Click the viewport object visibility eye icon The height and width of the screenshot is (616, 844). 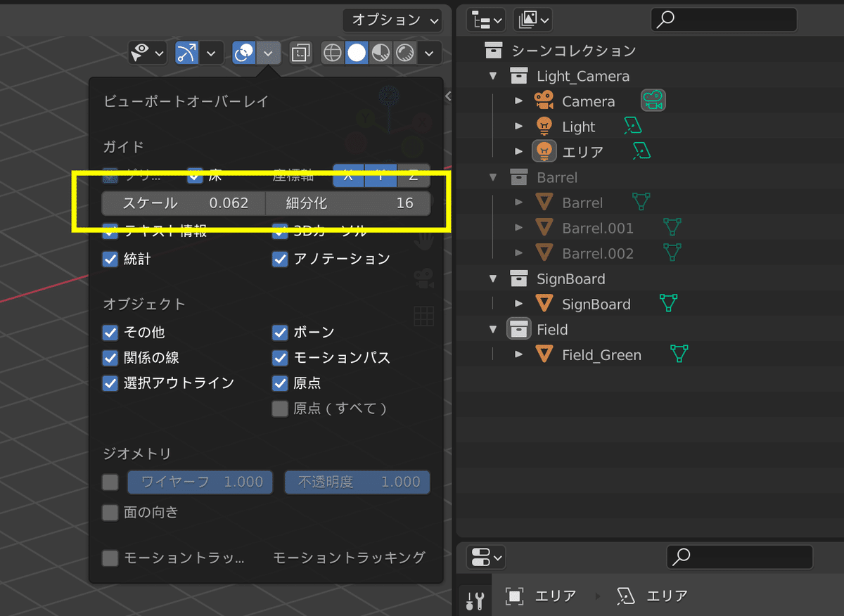(x=141, y=53)
